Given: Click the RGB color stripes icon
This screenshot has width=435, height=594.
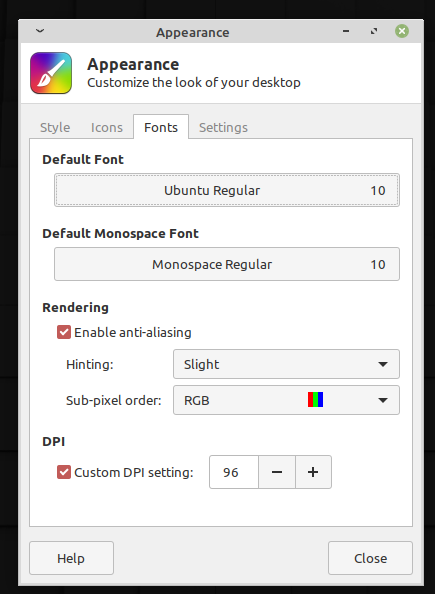Looking at the screenshot, I should [315, 400].
